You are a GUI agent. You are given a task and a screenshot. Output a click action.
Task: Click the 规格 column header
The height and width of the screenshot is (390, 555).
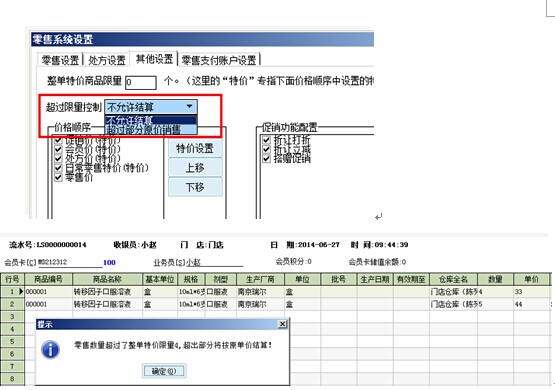tap(191, 279)
